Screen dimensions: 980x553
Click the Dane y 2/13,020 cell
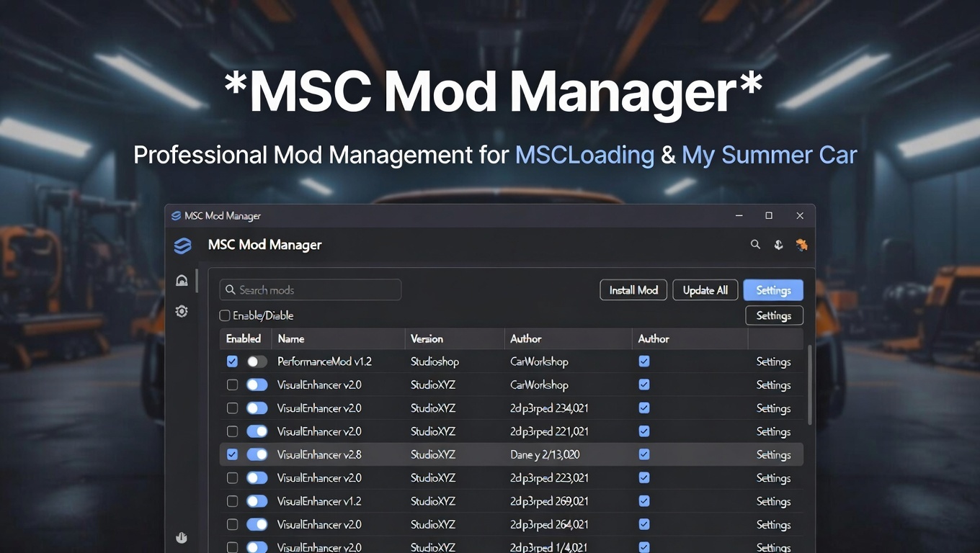[545, 454]
